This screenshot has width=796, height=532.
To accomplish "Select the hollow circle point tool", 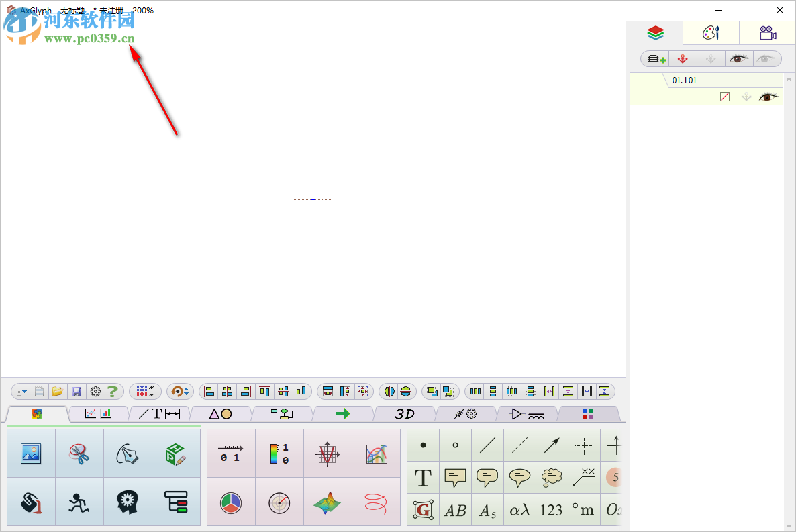I will click(455, 445).
